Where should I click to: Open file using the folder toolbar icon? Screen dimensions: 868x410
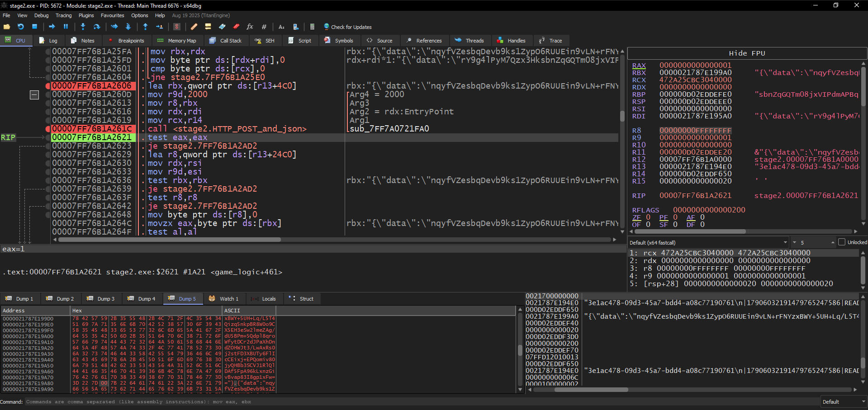(x=7, y=27)
